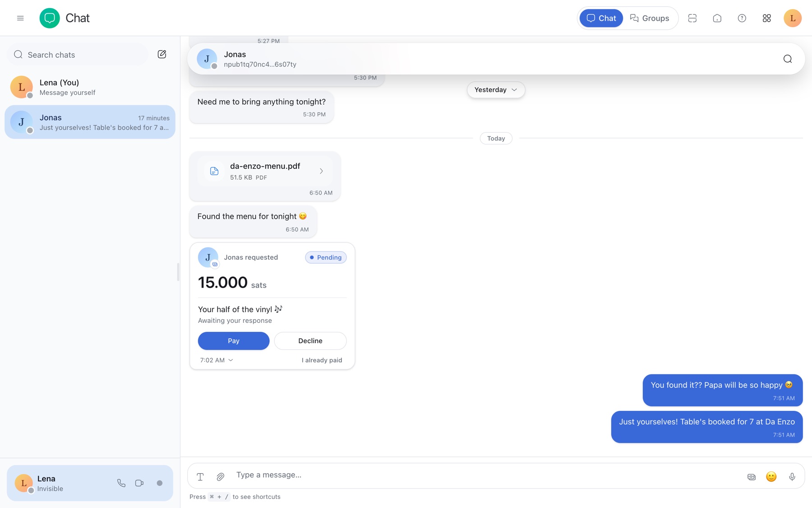Screen dimensions: 812x508
Task: Open the help question-mark icon
Action: coord(742,18)
